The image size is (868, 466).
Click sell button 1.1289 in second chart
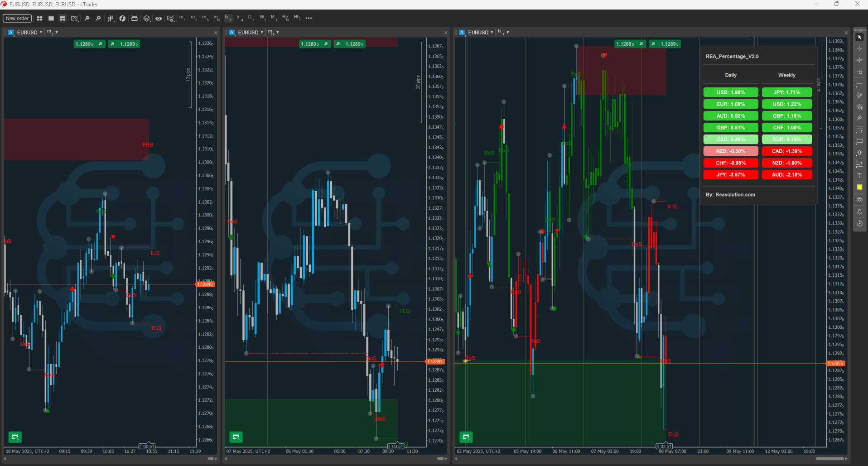[315, 44]
